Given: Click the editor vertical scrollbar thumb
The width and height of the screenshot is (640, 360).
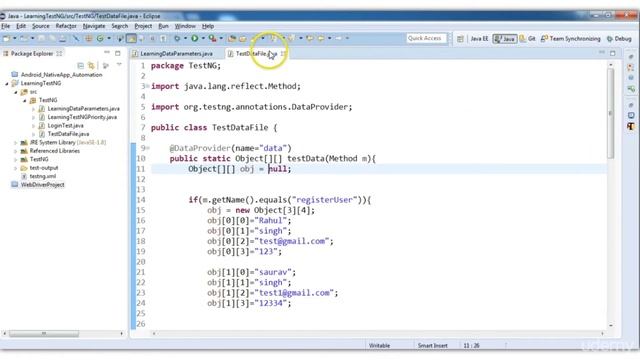Looking at the screenshot, I should click(x=611, y=113).
